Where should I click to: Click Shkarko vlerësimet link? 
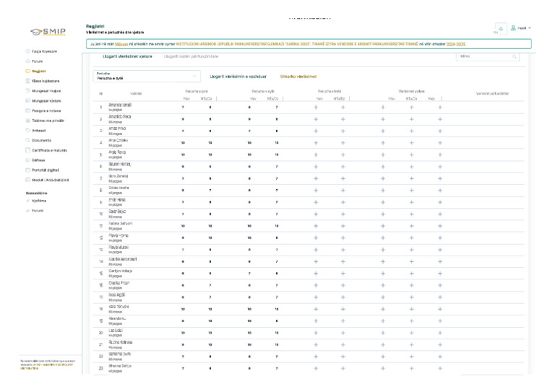(x=293, y=76)
